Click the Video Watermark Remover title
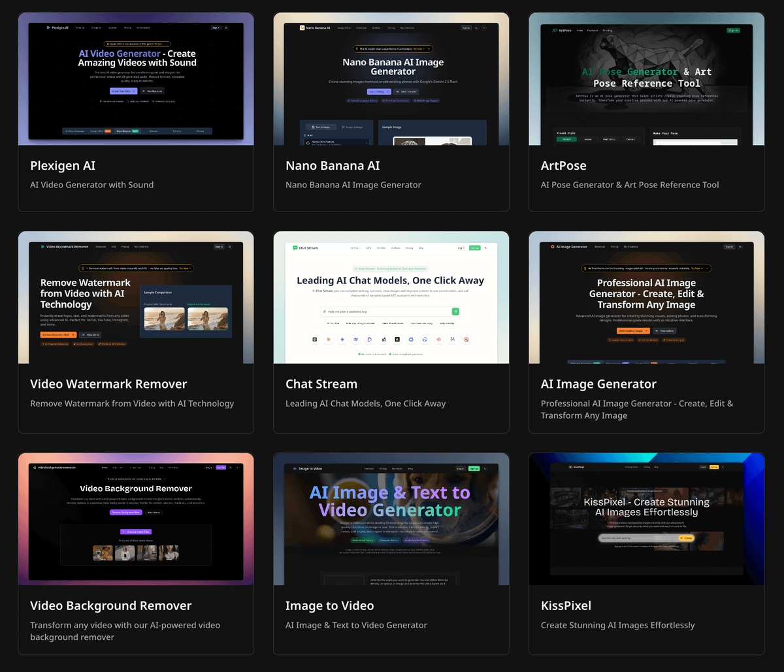 tap(108, 384)
